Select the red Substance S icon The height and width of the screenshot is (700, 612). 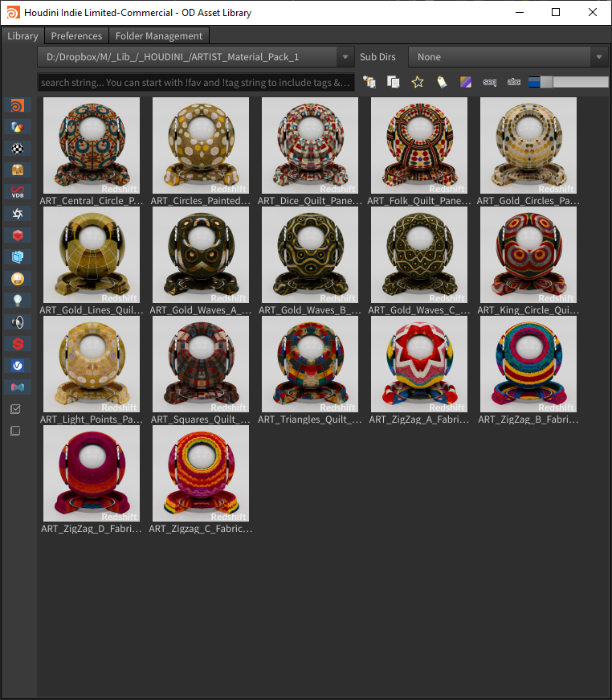click(x=18, y=344)
